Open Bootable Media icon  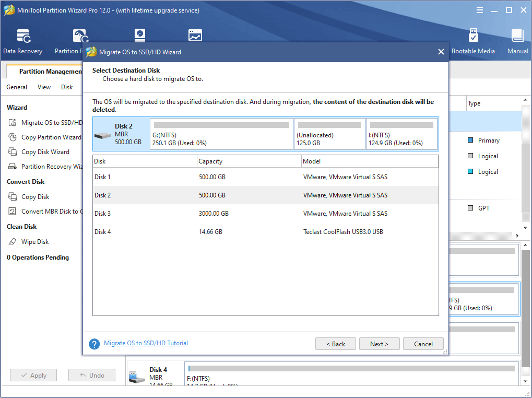pyautogui.click(x=473, y=36)
